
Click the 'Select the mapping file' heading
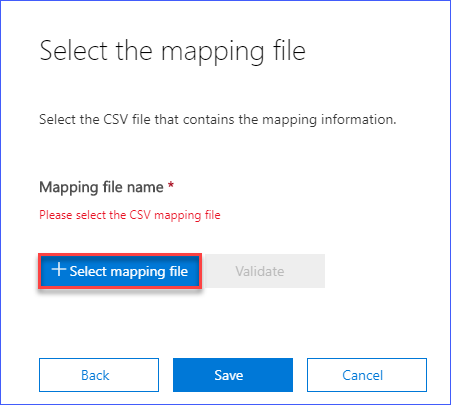click(172, 51)
